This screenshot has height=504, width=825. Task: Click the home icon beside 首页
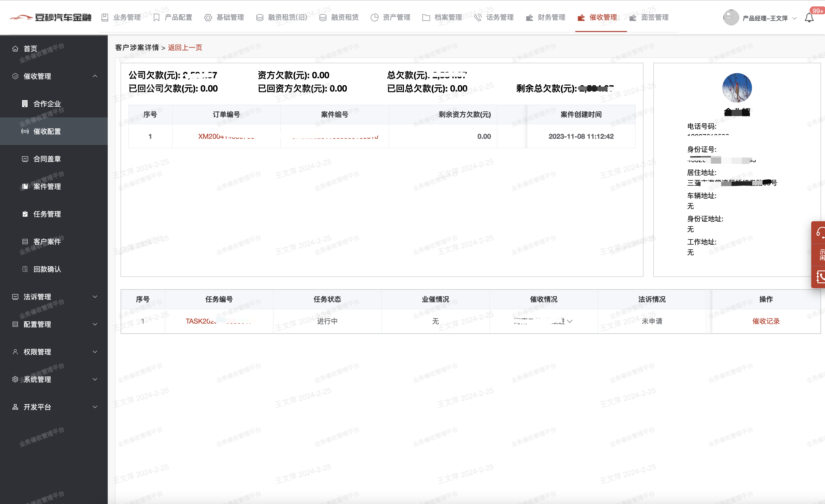point(15,49)
